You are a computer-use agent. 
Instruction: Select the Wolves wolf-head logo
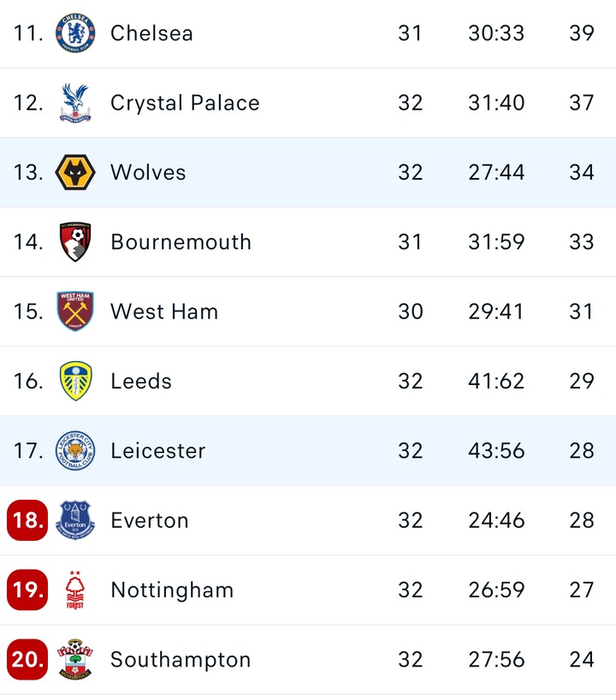pos(75,172)
